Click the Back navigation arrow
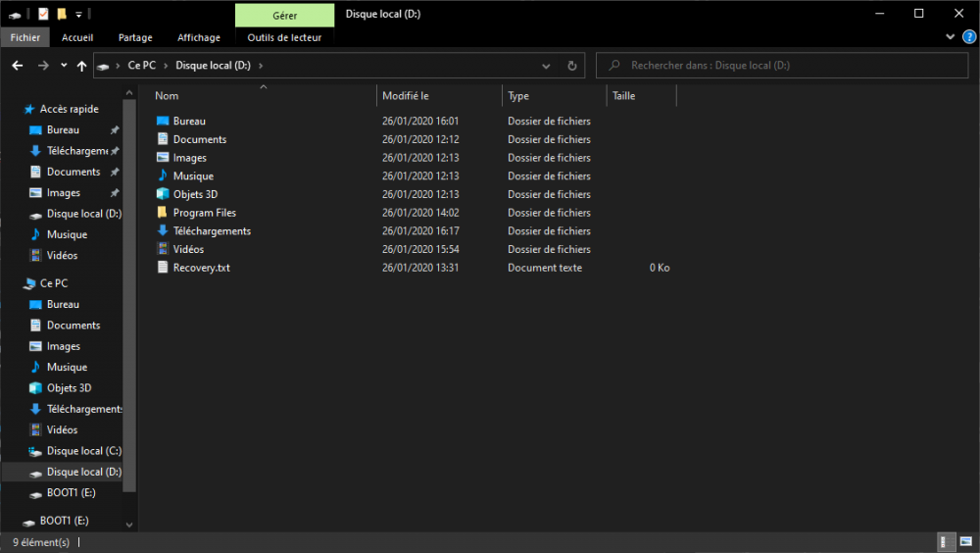 [18, 66]
